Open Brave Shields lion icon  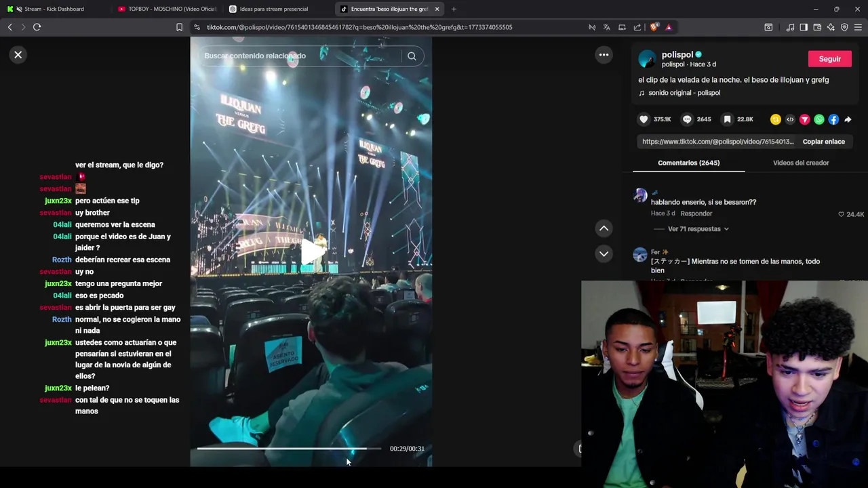coord(654,27)
